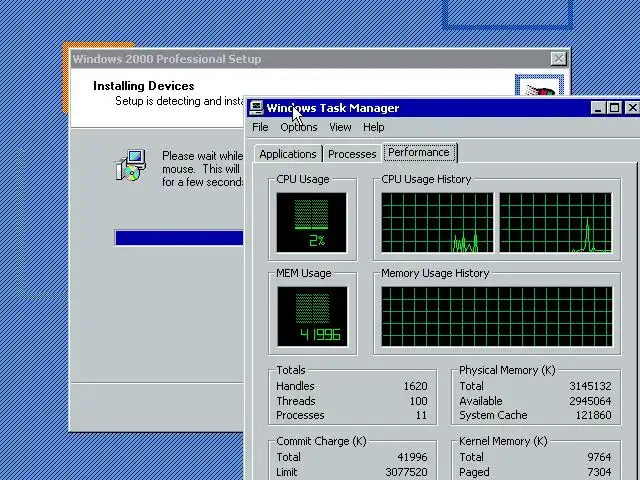Click the Handles value 1620

pyautogui.click(x=416, y=386)
